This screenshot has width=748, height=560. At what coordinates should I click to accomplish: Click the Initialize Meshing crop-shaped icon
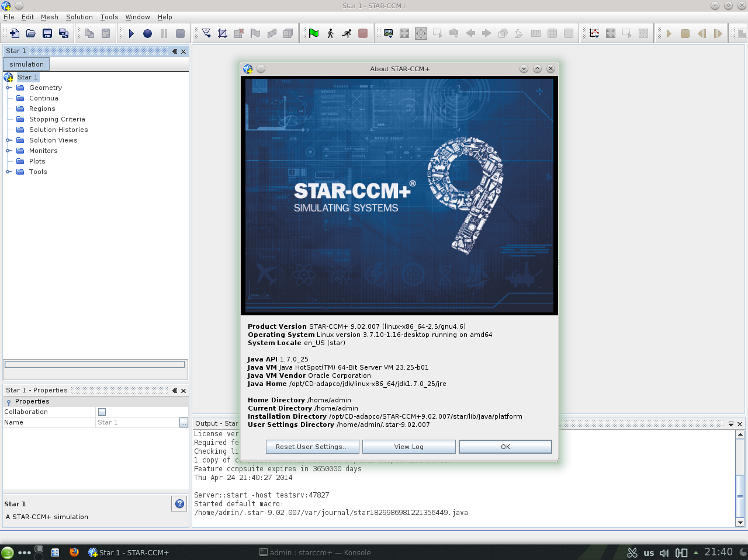click(223, 33)
